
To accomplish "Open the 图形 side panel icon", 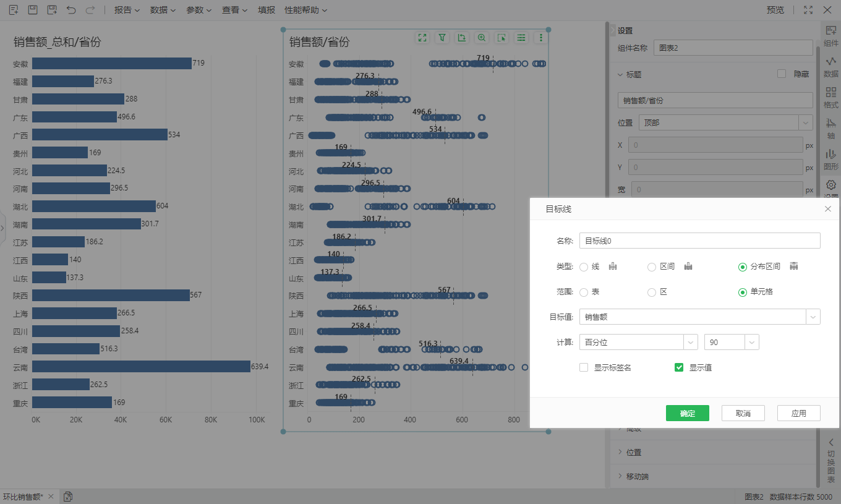I will point(831,159).
